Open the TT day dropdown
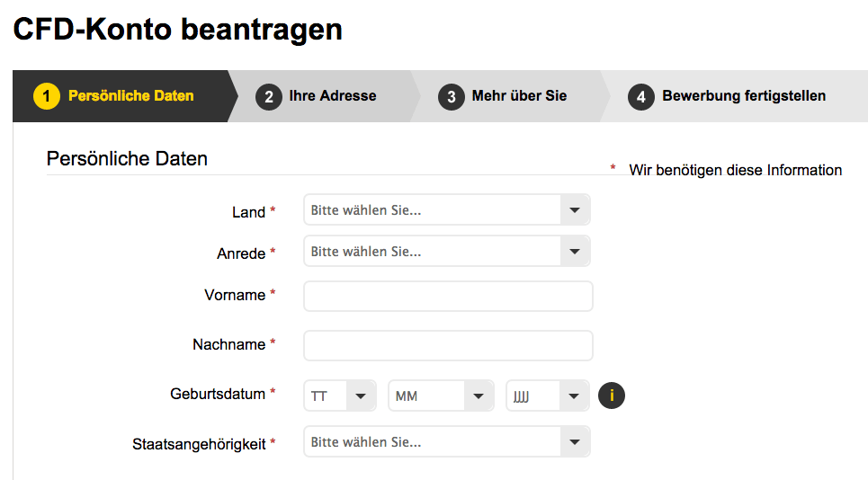The image size is (868, 480). click(x=340, y=396)
